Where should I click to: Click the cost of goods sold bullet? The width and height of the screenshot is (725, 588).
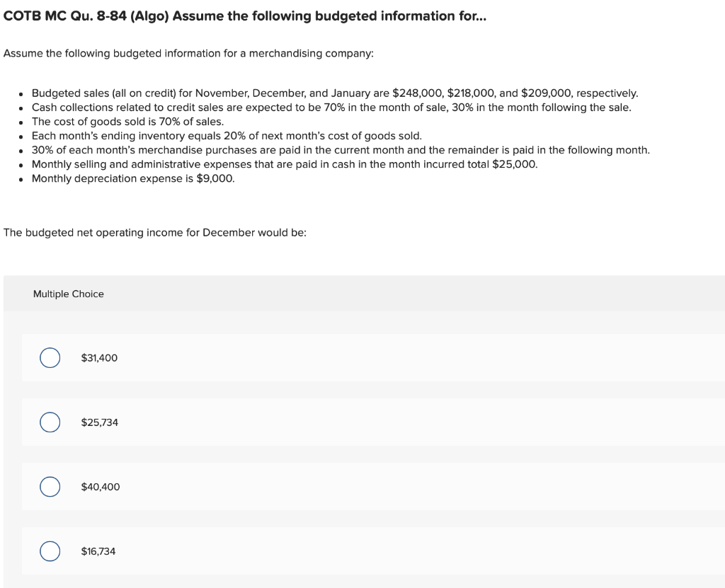pyautogui.click(x=127, y=121)
